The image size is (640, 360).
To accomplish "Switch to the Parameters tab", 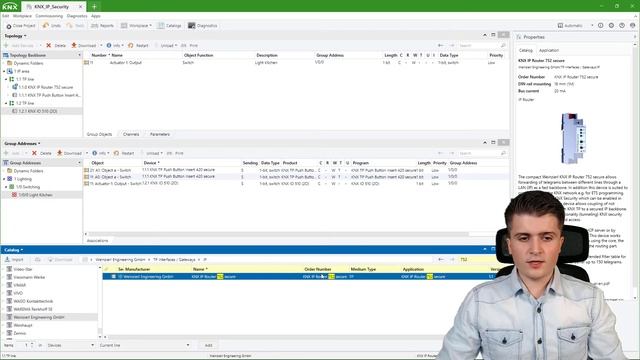I will point(160,134).
